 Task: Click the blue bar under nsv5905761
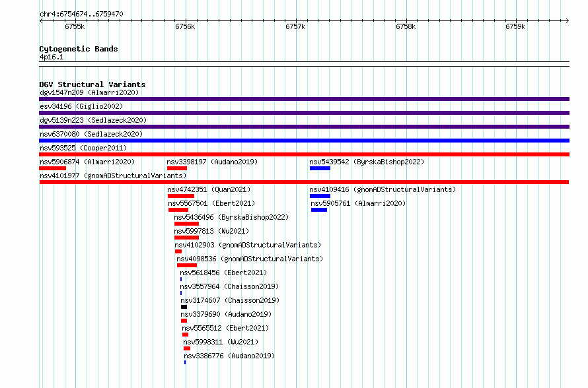coord(319,210)
